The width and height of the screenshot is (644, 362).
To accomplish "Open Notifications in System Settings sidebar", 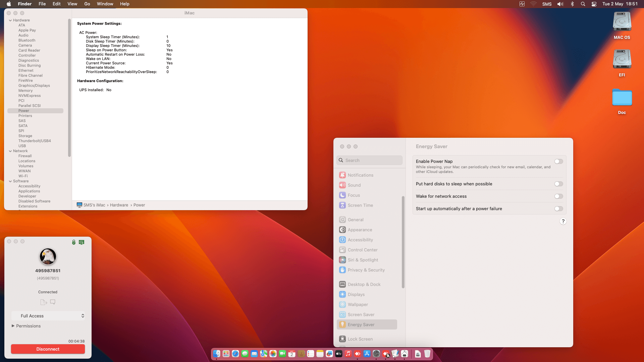I will point(367,175).
